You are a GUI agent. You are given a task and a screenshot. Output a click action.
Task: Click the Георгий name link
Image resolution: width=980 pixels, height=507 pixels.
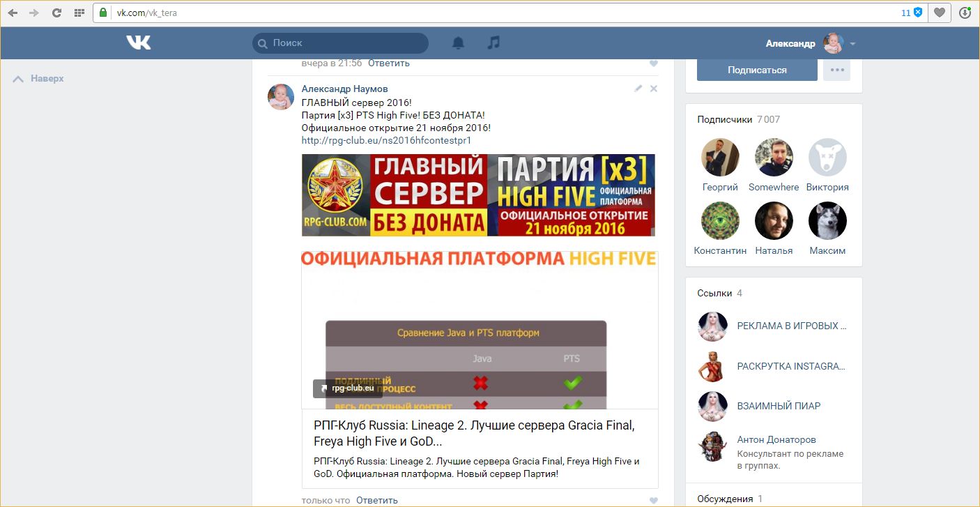coord(720,187)
